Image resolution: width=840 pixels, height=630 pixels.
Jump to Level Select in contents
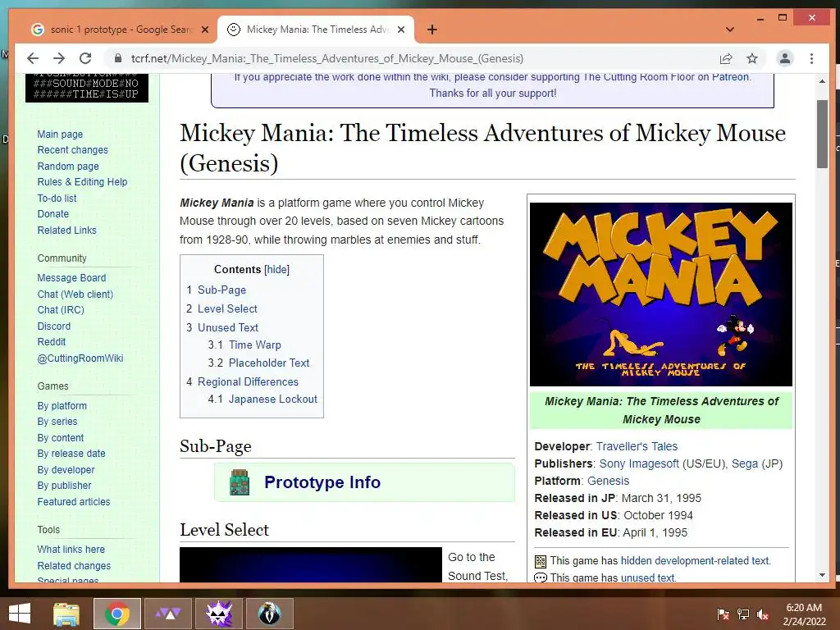(227, 308)
